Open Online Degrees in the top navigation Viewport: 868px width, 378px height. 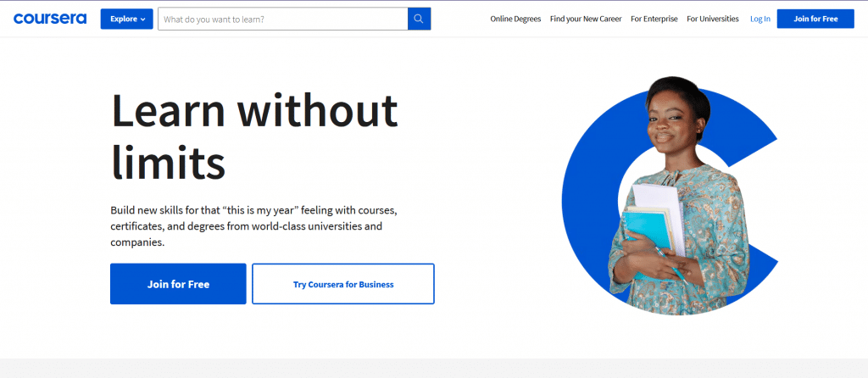(x=515, y=19)
